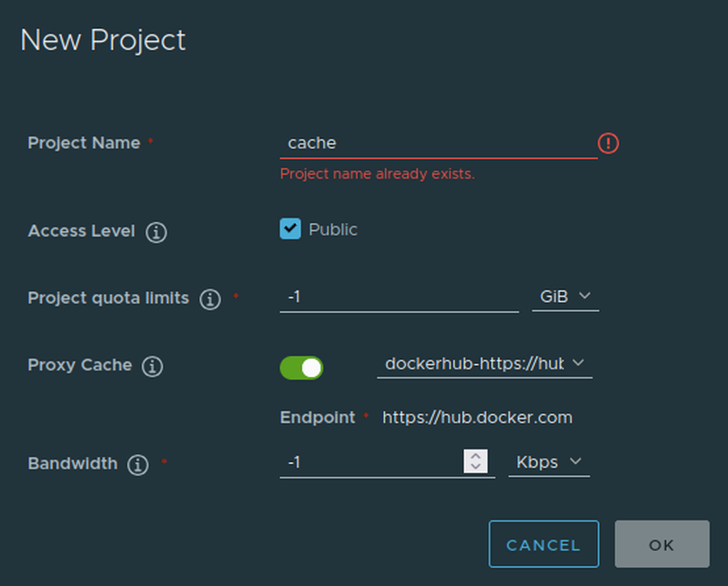
Task: Click the Access Level info icon
Action: click(x=157, y=232)
